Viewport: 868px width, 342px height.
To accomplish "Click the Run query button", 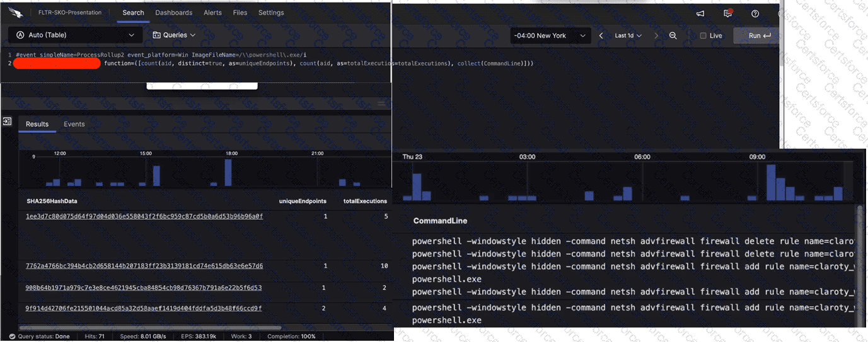I will [759, 36].
